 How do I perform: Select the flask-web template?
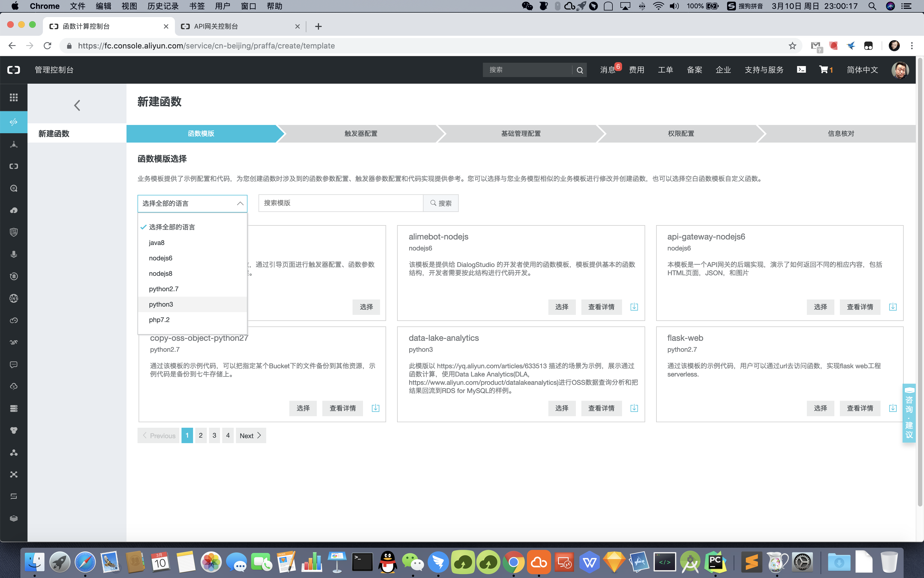click(820, 408)
